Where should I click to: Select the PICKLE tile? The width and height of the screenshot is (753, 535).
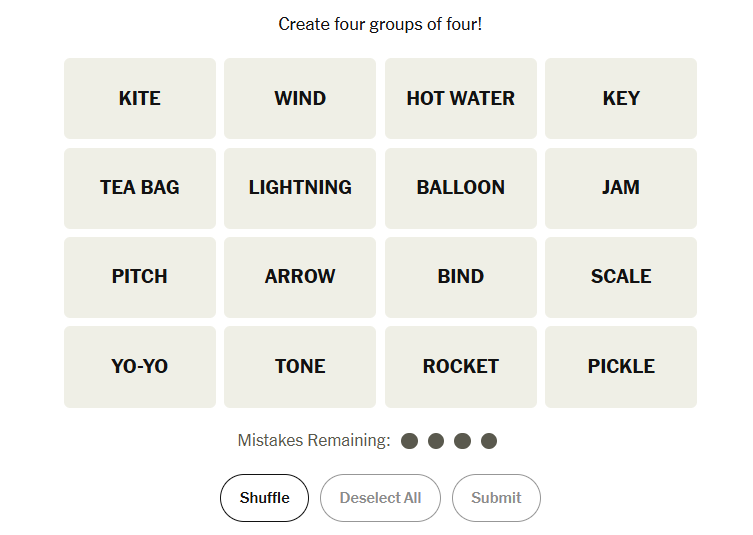click(x=621, y=366)
